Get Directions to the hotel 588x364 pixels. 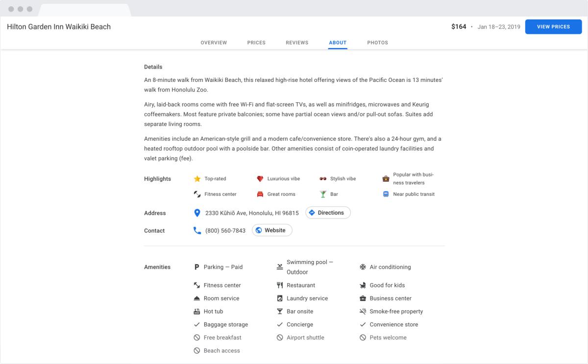click(328, 213)
